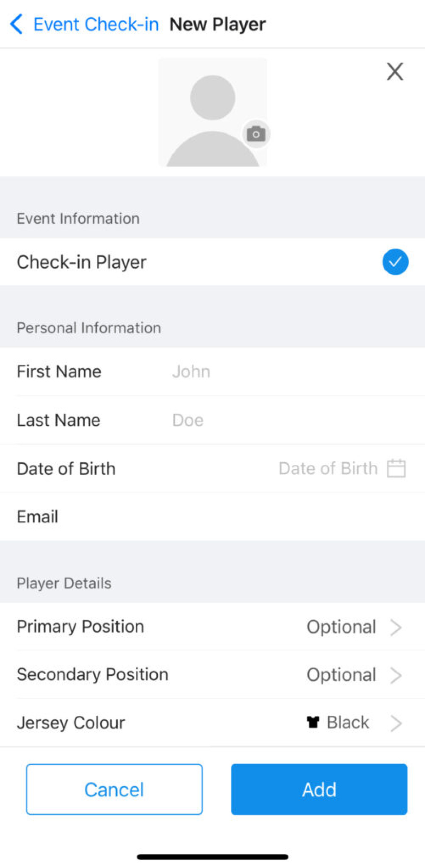Tap the black jersey shirt icon
Image resolution: width=425 pixels, height=868 pixels.
pyautogui.click(x=313, y=722)
